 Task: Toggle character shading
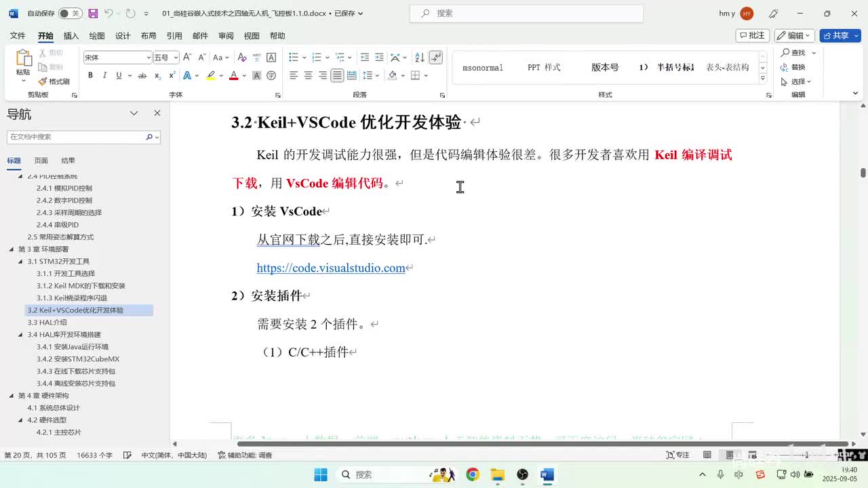pos(256,75)
